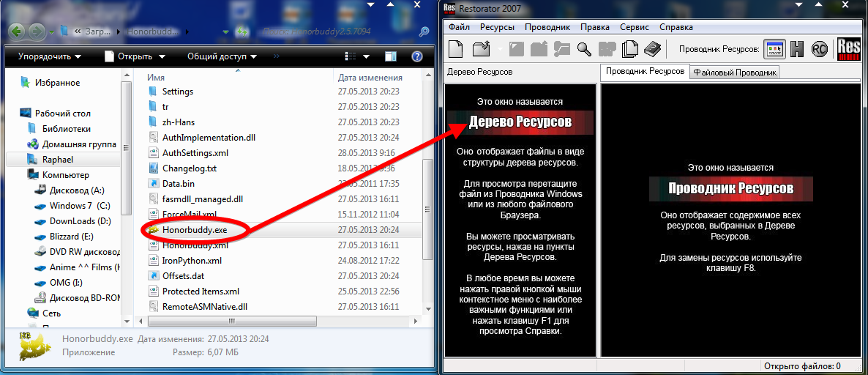Open the Файл menu in Restorator
Screen dimensions: 868x375
pyautogui.click(x=460, y=26)
